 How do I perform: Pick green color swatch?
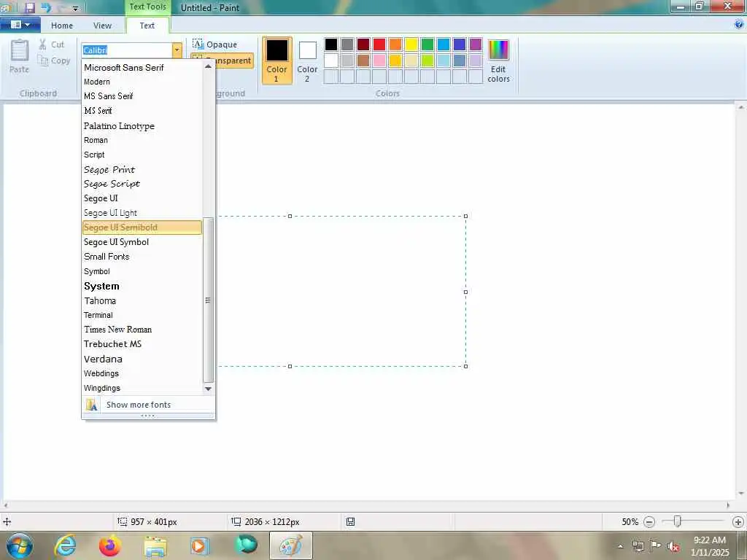(x=427, y=44)
